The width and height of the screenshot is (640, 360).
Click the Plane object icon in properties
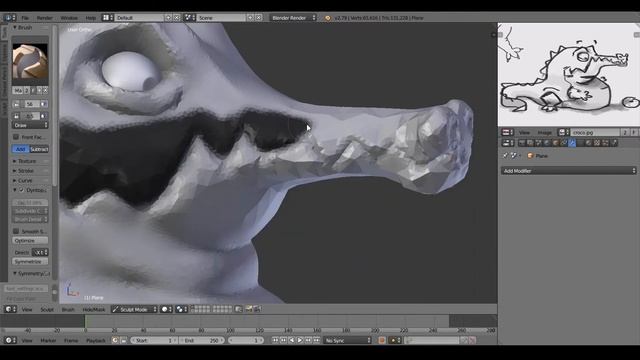[530, 156]
